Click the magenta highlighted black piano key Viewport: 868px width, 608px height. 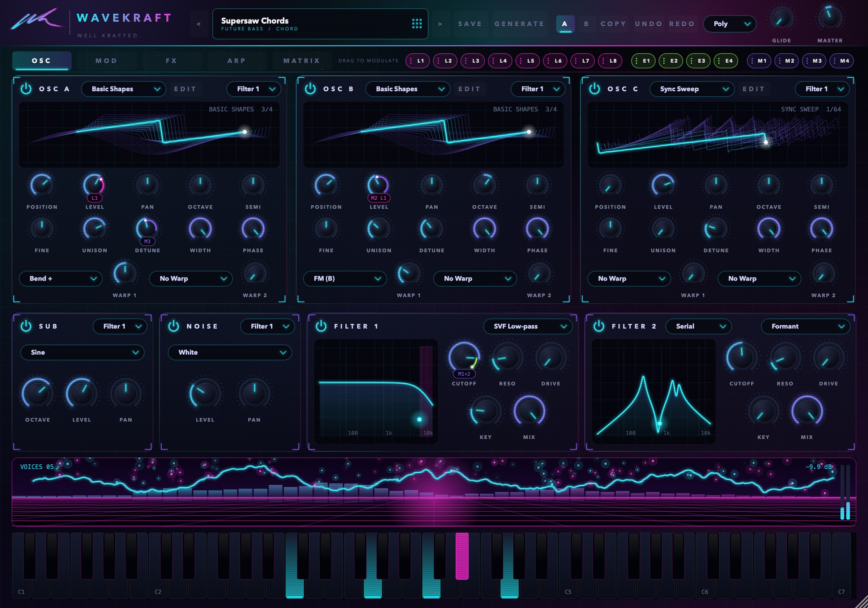(x=462, y=556)
